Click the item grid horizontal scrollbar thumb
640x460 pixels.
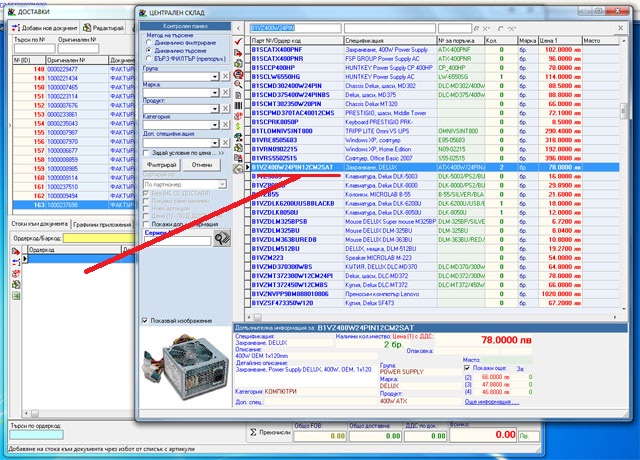pyautogui.click(x=258, y=317)
